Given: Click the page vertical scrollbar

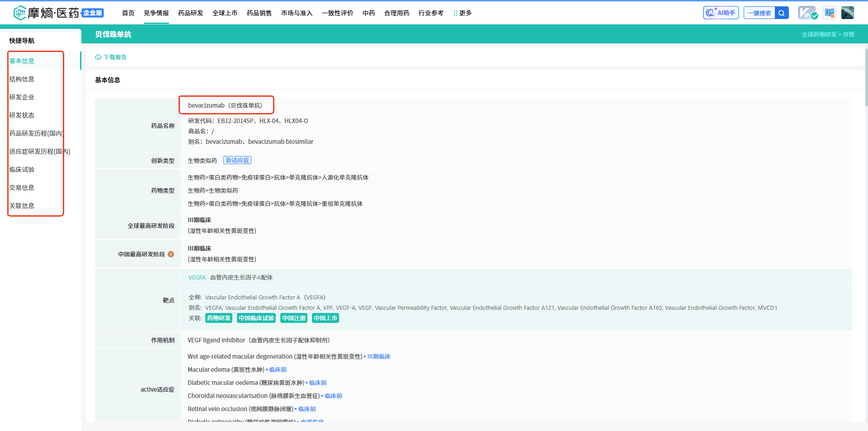Looking at the screenshot, I should [866, 77].
